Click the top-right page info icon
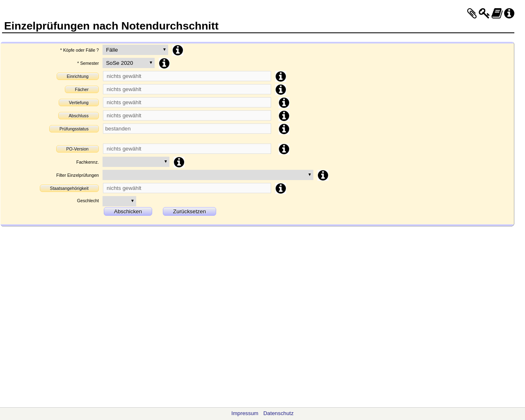525x420 pixels. [x=509, y=14]
